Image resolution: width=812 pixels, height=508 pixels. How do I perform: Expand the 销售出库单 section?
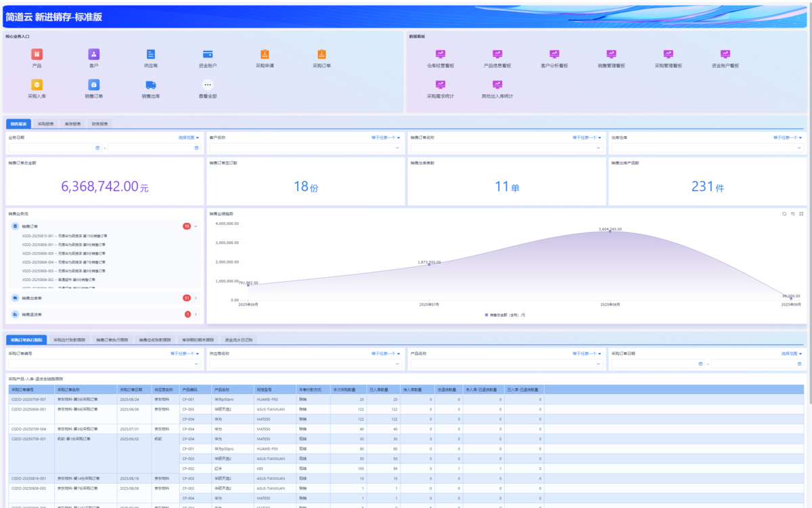[196, 298]
